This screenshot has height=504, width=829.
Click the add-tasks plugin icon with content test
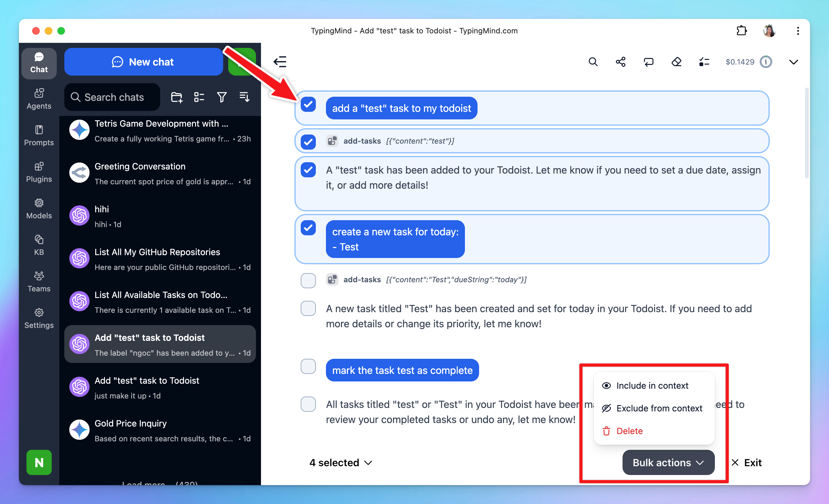(332, 141)
